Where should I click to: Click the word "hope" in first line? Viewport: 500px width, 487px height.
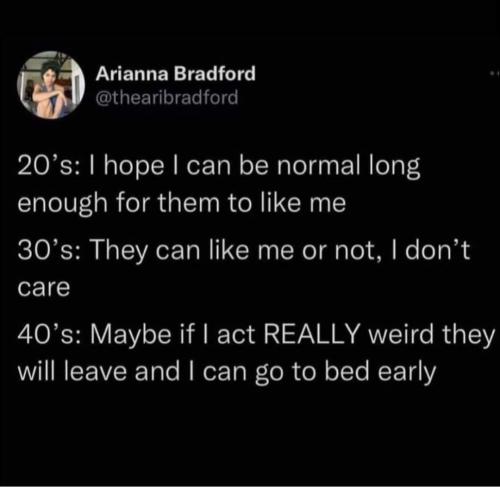point(133,167)
